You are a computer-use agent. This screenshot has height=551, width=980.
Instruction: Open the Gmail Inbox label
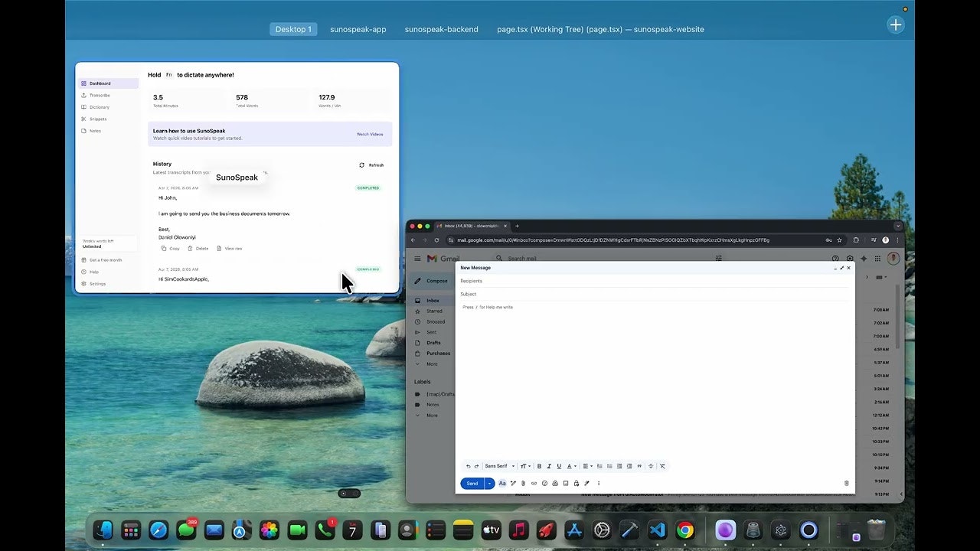(433, 301)
